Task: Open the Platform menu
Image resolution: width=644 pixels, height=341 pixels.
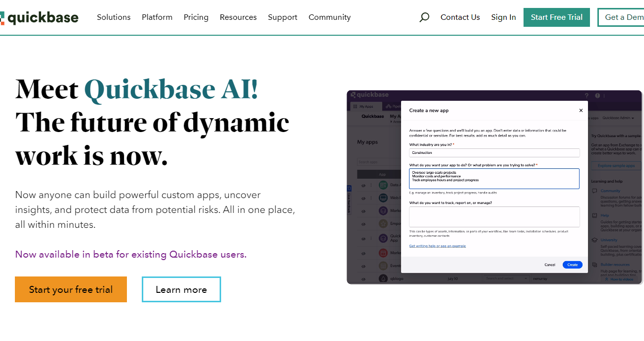Action: pyautogui.click(x=157, y=17)
